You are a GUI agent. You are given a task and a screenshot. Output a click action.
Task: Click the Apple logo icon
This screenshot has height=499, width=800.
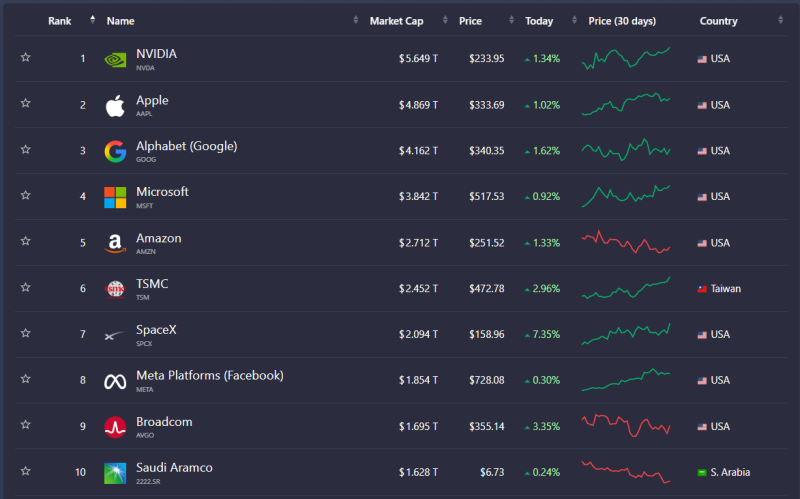tap(115, 106)
